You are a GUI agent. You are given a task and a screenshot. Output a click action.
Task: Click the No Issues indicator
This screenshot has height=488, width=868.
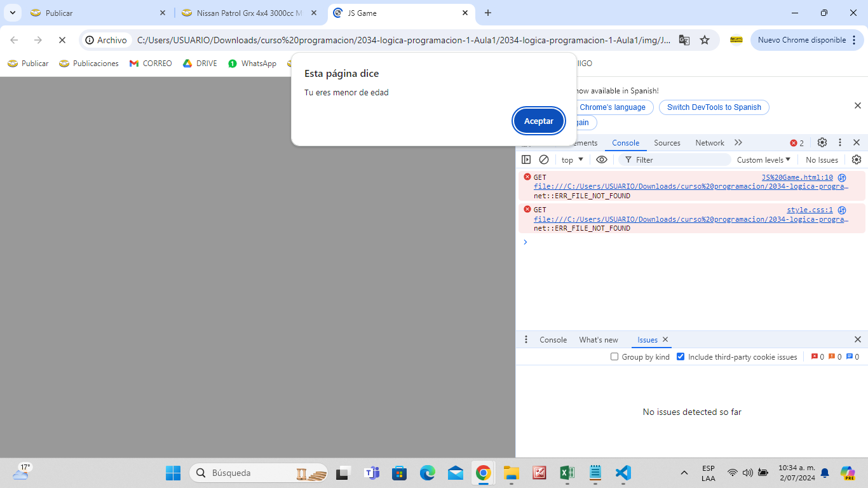coord(822,160)
